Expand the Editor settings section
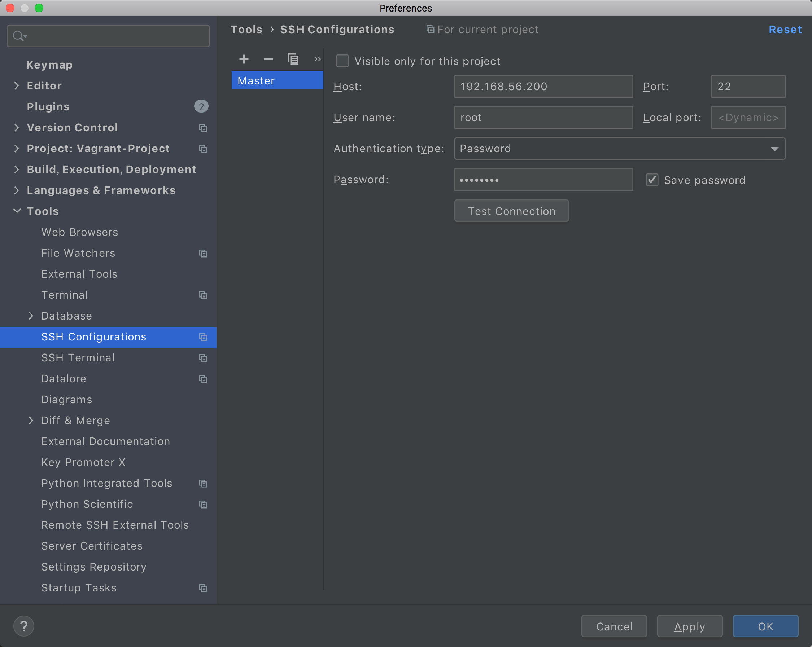Screen dimensions: 812x647 coord(16,86)
